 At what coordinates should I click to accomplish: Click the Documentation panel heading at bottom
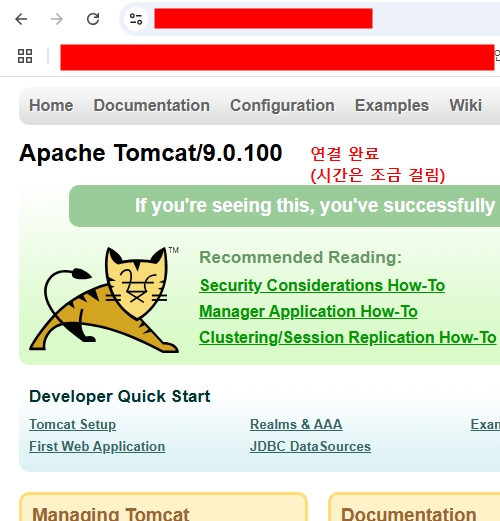[409, 513]
